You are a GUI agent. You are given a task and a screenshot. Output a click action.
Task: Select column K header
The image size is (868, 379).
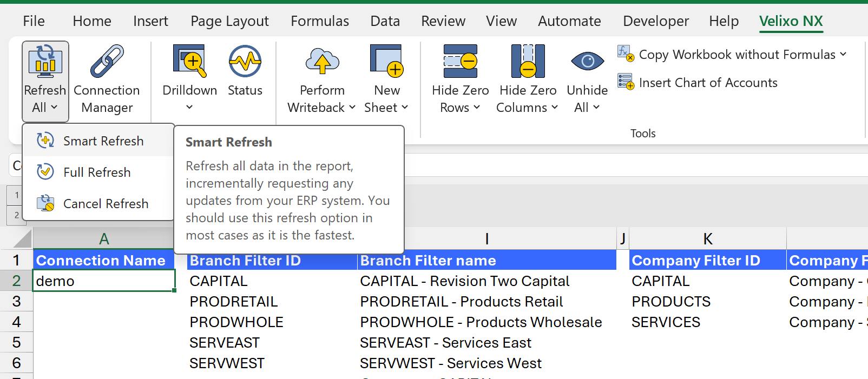point(708,238)
